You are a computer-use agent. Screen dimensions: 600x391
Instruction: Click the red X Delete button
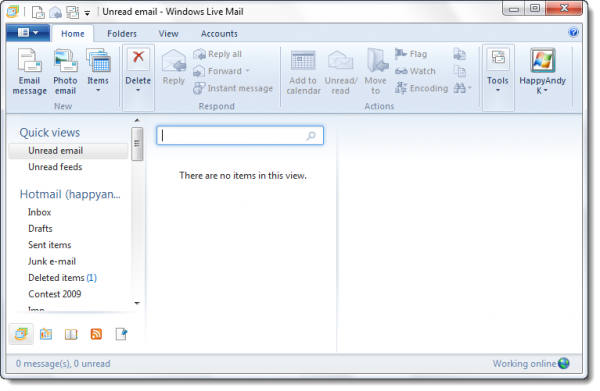[x=138, y=58]
